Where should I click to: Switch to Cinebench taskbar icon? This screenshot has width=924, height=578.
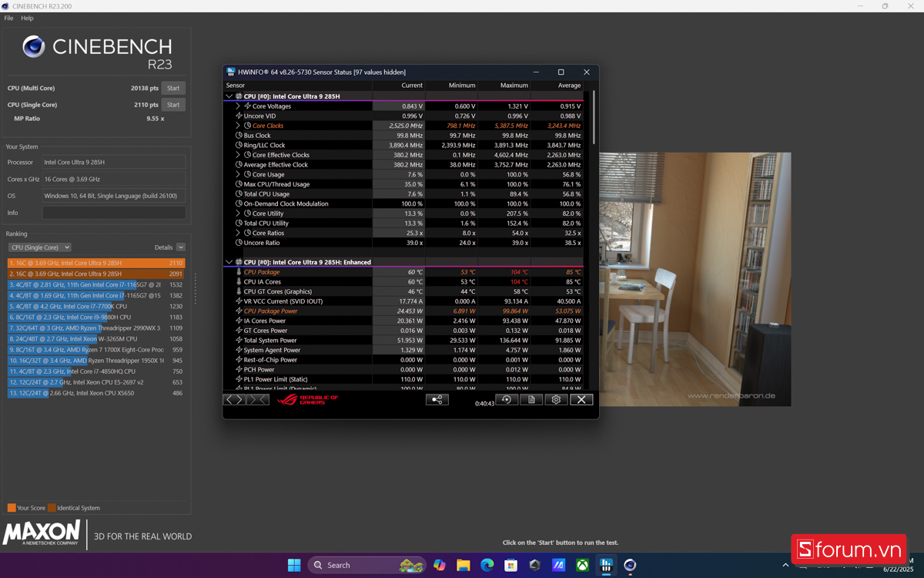click(x=630, y=565)
